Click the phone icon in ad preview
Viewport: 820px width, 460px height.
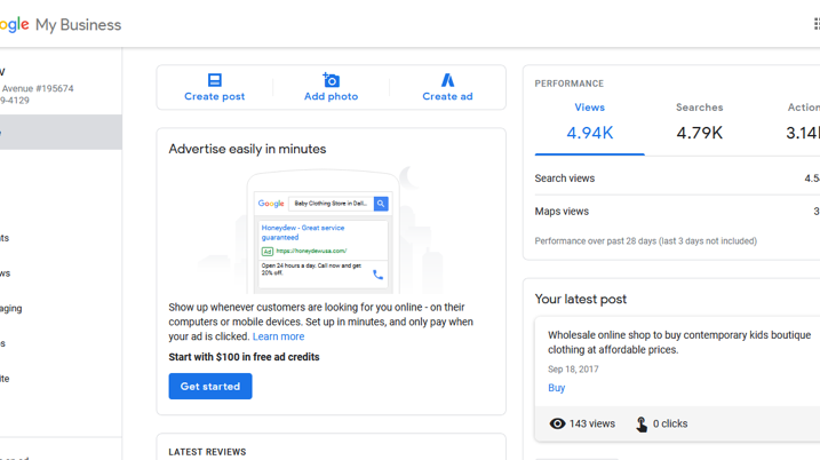(378, 274)
